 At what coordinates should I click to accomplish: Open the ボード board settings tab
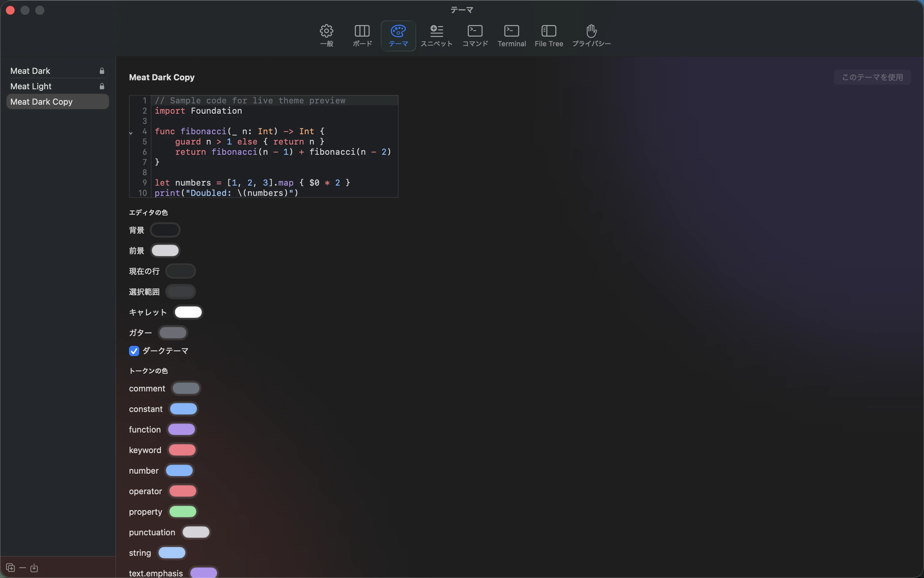tap(362, 36)
